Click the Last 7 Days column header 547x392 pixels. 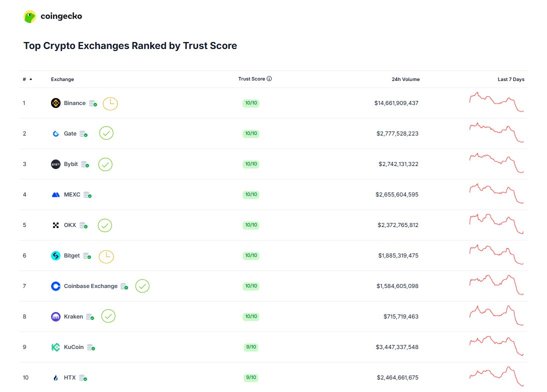pos(511,79)
